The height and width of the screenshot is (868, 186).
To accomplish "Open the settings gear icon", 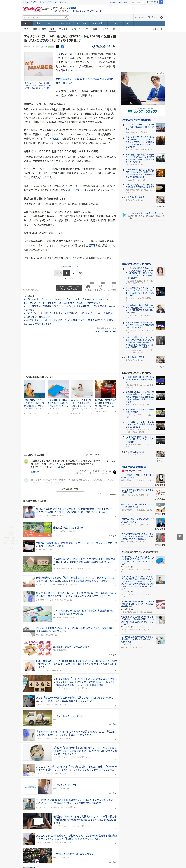I will (161, 18).
